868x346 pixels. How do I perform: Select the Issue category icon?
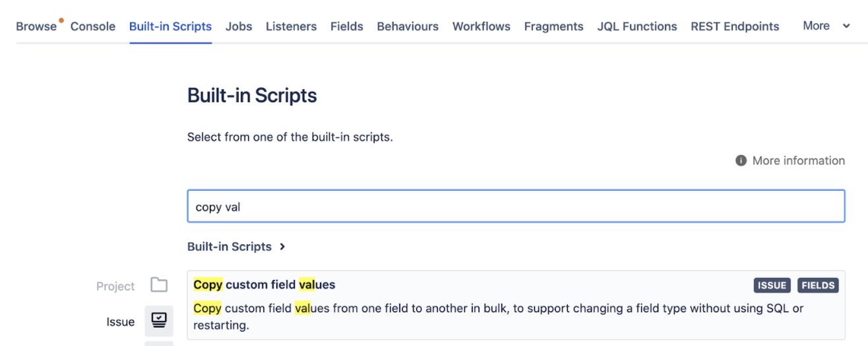pos(159,321)
